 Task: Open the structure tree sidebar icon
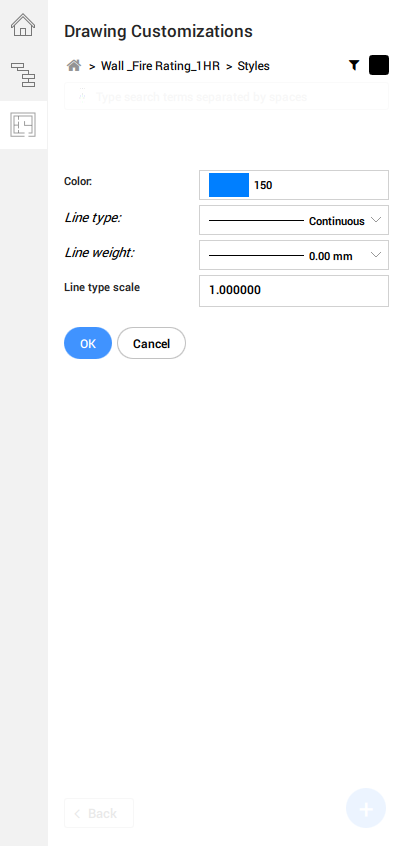pyautogui.click(x=23, y=74)
